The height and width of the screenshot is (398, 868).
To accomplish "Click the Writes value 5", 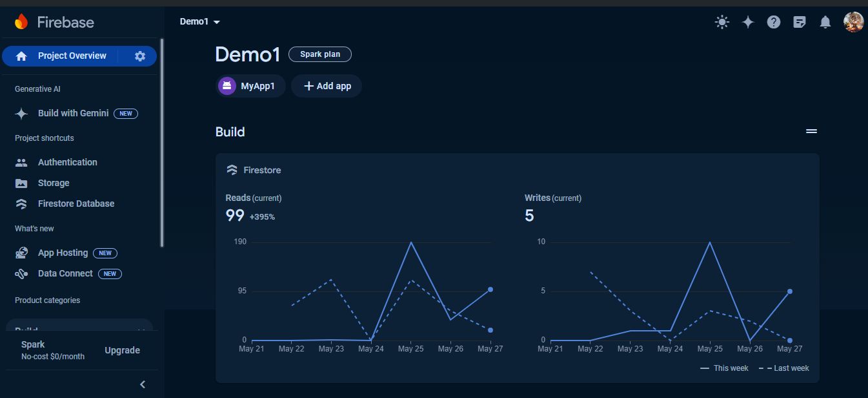I will (529, 216).
